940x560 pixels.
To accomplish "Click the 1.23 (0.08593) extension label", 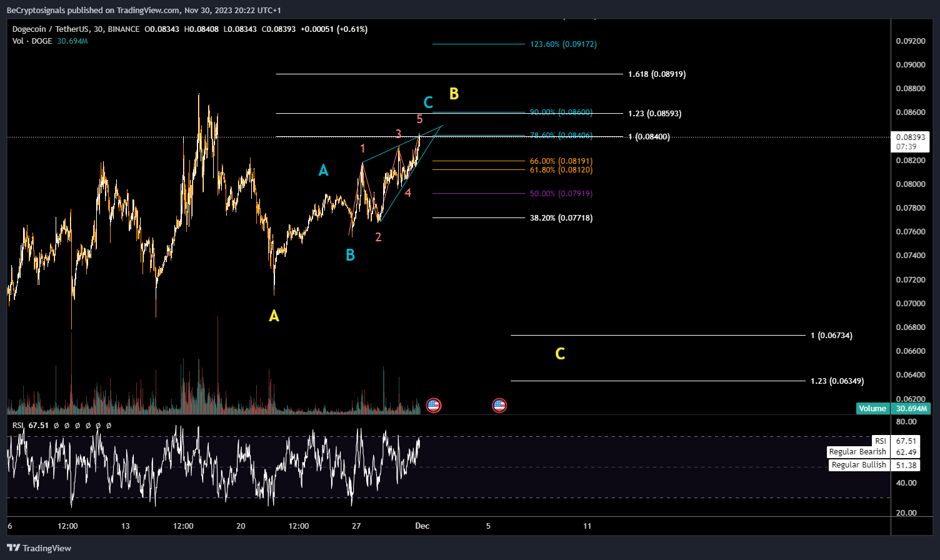I will [x=655, y=114].
